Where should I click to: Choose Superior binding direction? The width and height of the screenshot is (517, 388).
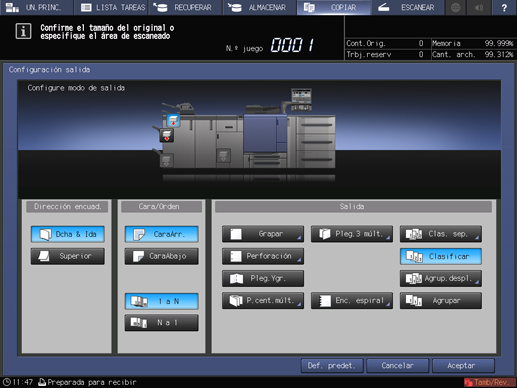point(68,256)
